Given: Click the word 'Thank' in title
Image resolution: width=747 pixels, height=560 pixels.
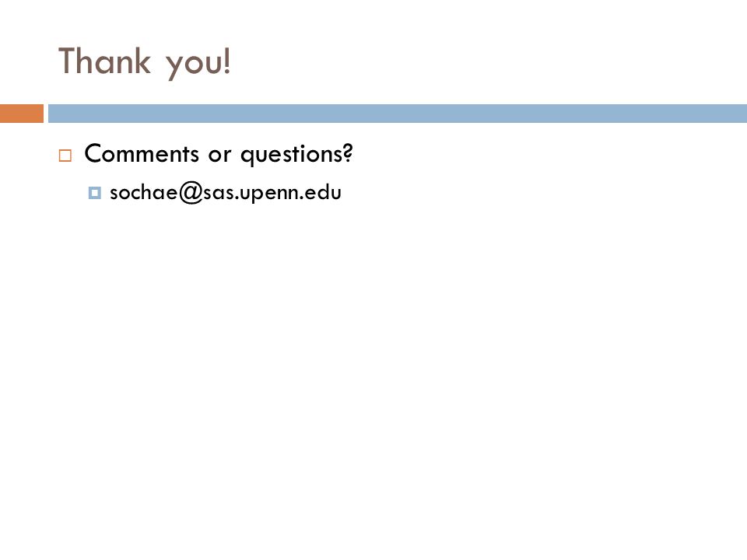Looking at the screenshot, I should (104, 61).
